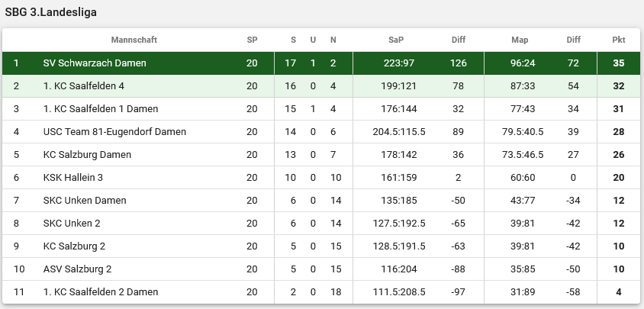Select the 35 points cell of Schwarzach
Screen dimensions: 644x309
pyautogui.click(x=619, y=63)
